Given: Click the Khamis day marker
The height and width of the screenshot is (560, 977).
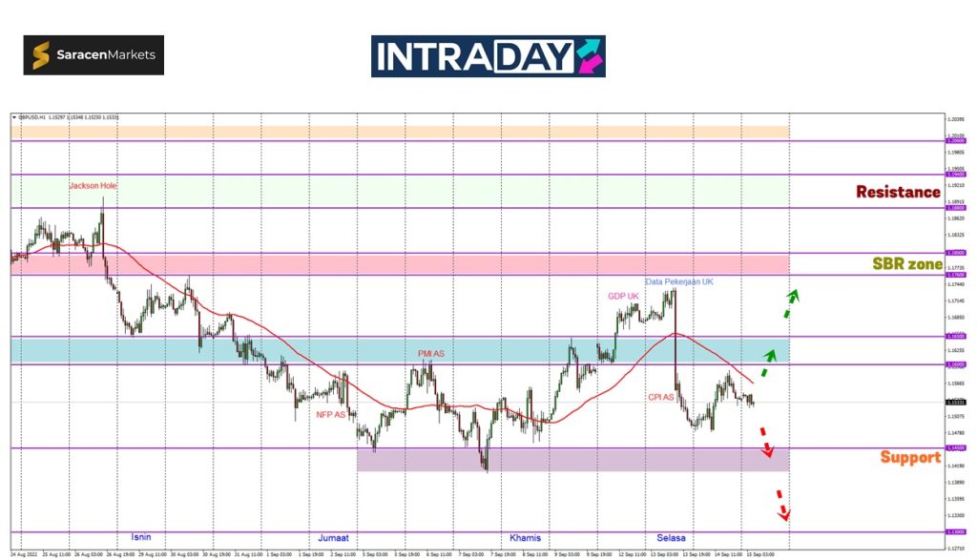Looking at the screenshot, I should pos(525,538).
